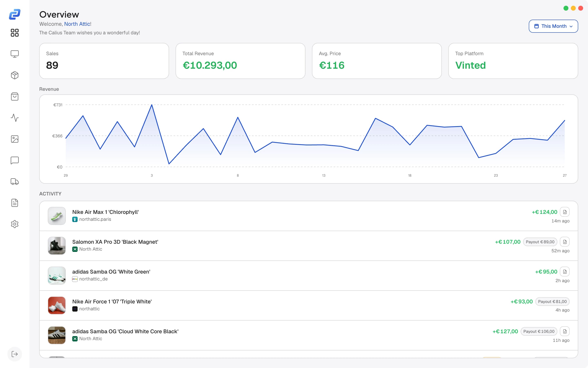Image resolution: width=588 pixels, height=368 pixels.
Task: Click the logout icon at sidebar bottom
Action: (x=14, y=354)
